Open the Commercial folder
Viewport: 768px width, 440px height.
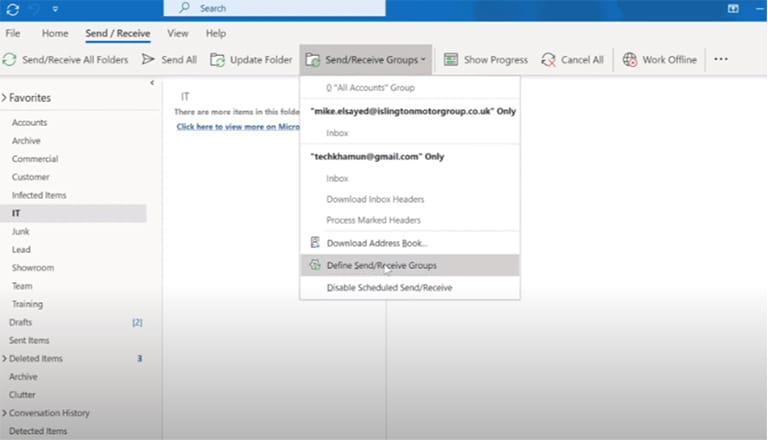click(x=35, y=159)
